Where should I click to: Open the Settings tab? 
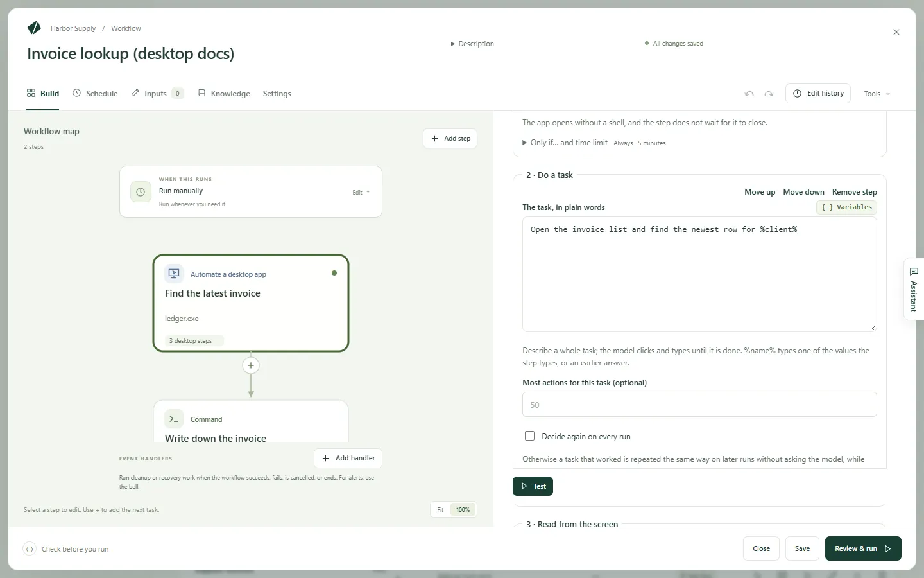(277, 93)
